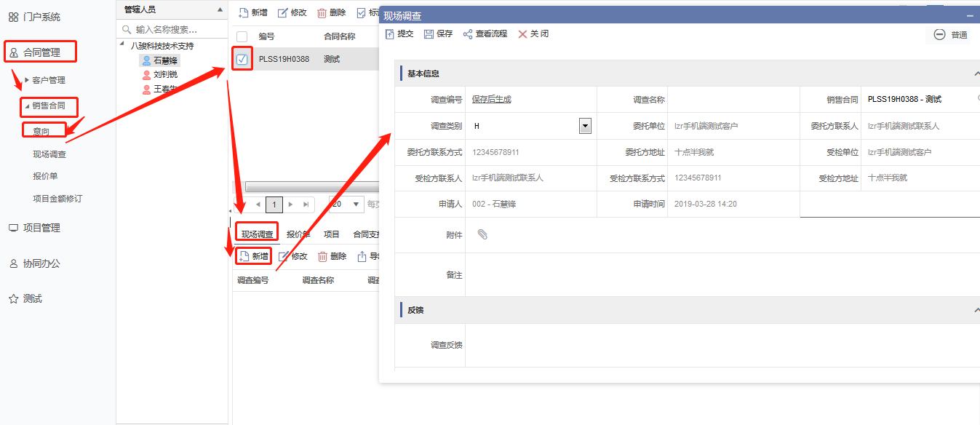This screenshot has height=425, width=980.
Task: Click the horizontal scrollbar under the contract grid
Action: (311, 187)
